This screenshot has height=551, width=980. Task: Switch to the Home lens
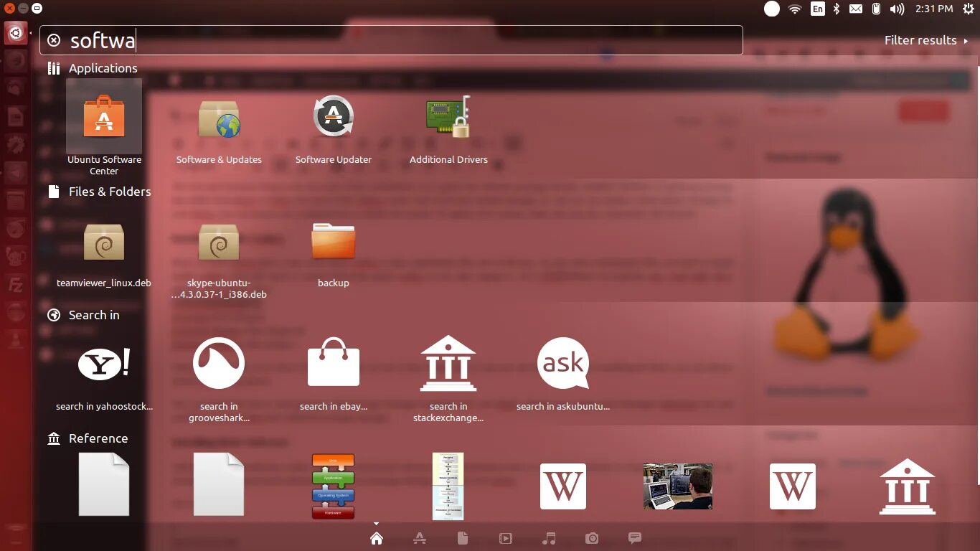[377, 538]
